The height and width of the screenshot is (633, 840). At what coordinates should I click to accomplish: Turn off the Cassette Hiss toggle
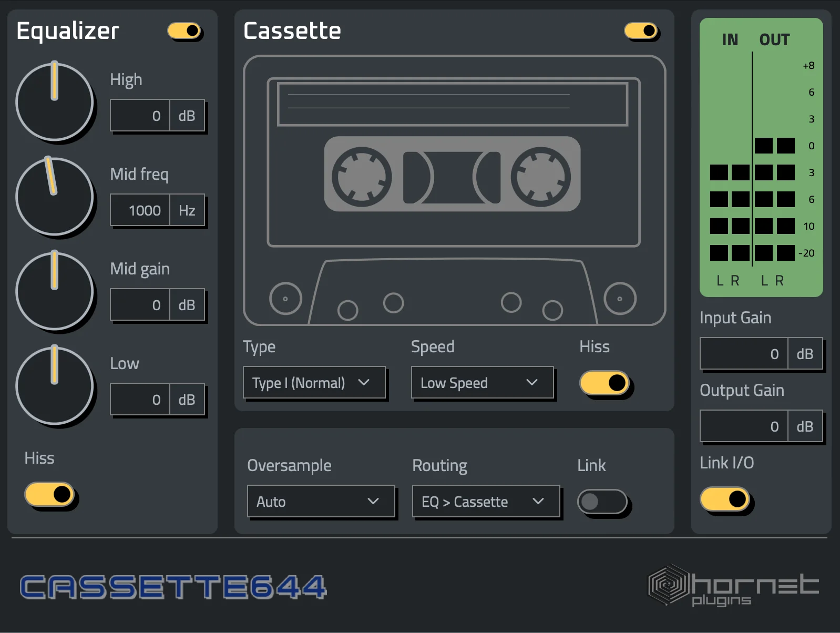click(605, 383)
